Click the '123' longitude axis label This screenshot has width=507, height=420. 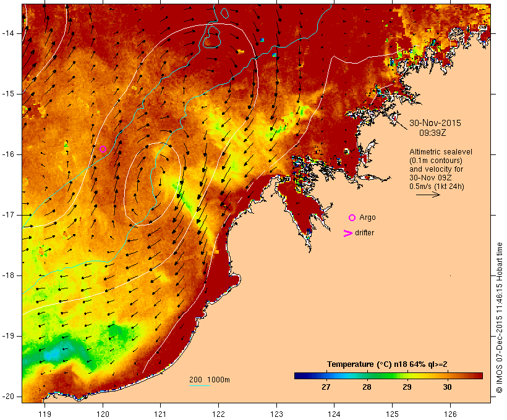[276, 414]
